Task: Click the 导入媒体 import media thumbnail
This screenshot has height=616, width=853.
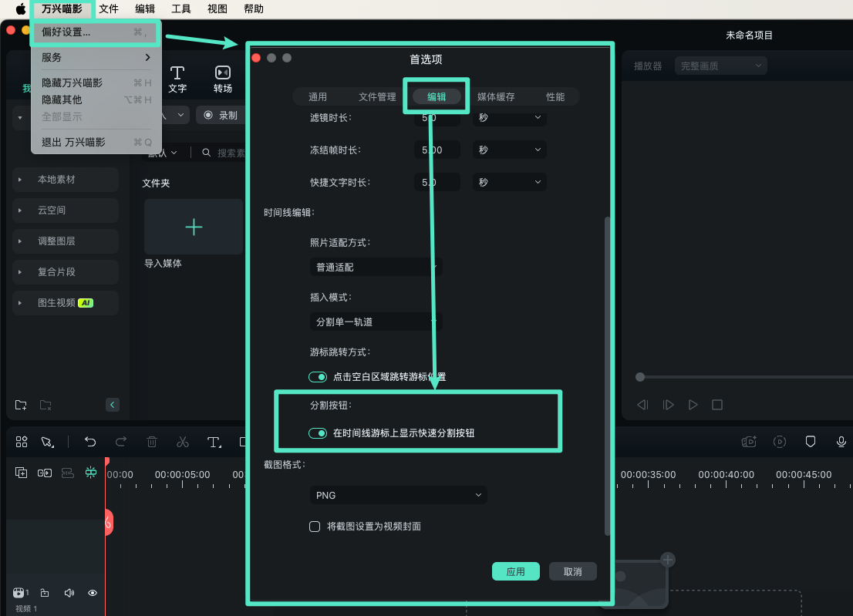Action: [x=193, y=226]
